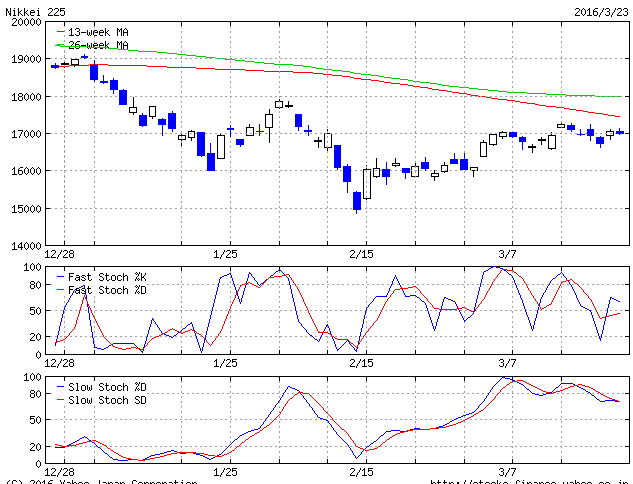Click the 19000 price axis label
Screen dimensions: 633x484
(x=26, y=59)
